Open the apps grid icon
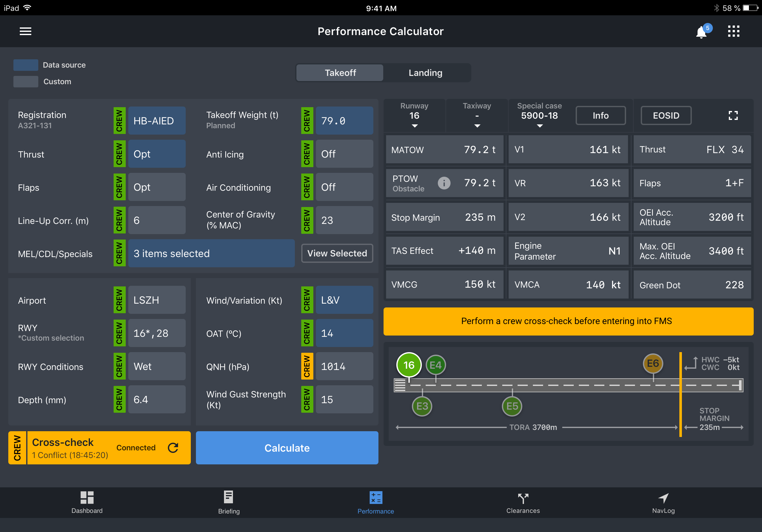 point(734,31)
